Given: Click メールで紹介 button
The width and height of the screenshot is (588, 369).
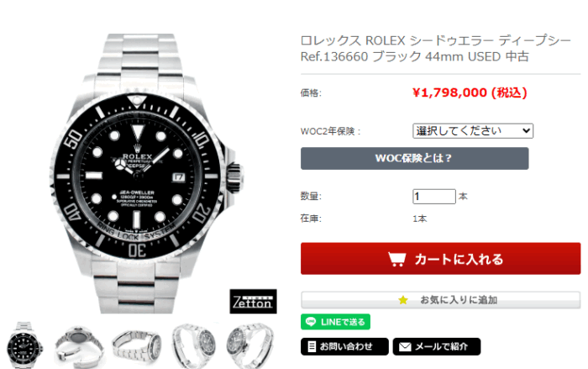Looking at the screenshot, I should (437, 346).
